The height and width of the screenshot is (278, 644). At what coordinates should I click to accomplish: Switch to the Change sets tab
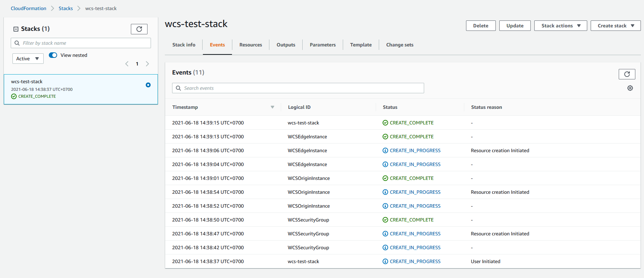[x=400, y=45]
